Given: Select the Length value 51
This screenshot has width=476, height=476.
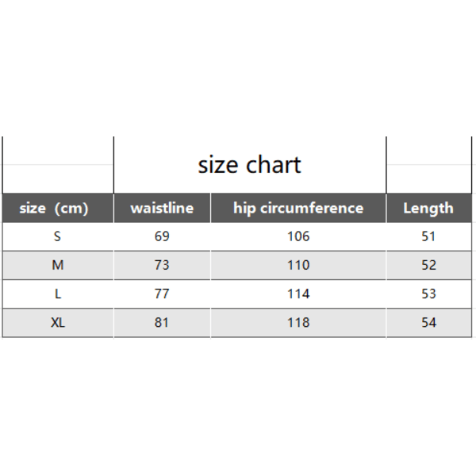Looking at the screenshot, I should click(x=429, y=236).
